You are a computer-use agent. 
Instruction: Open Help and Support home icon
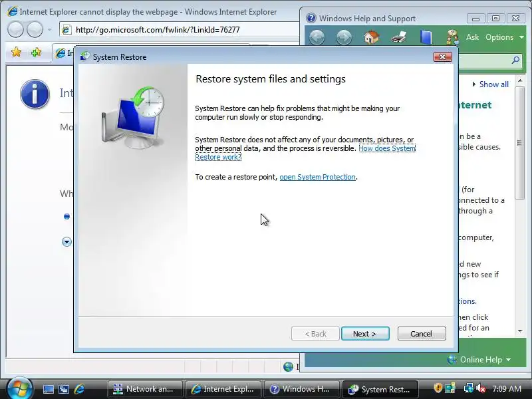pyautogui.click(x=372, y=37)
